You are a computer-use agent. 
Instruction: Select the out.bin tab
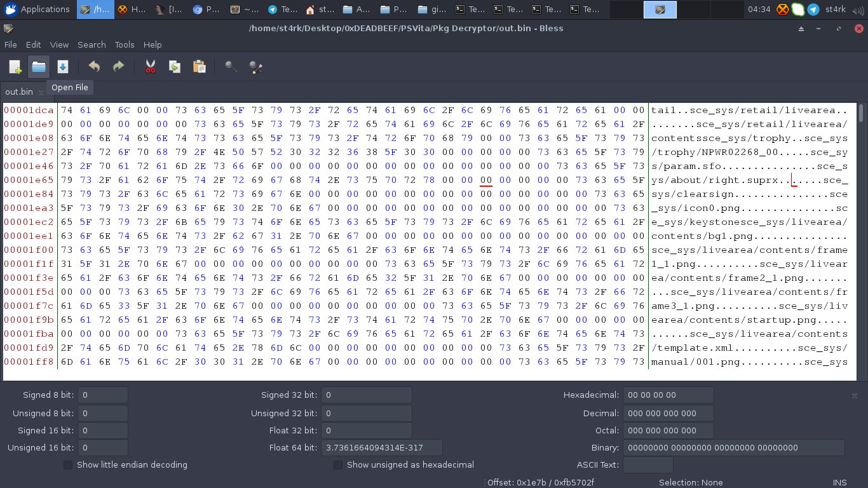point(19,92)
